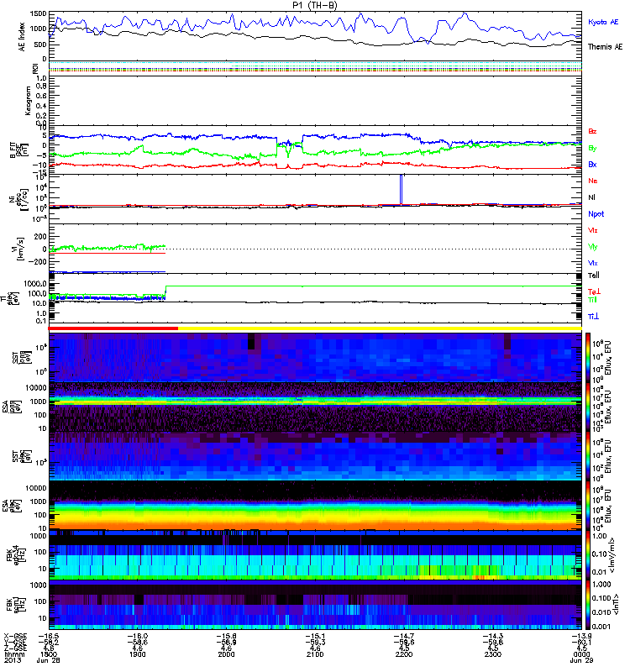
Task: Click the X-GSE value -15.1
Action: (x=315, y=636)
